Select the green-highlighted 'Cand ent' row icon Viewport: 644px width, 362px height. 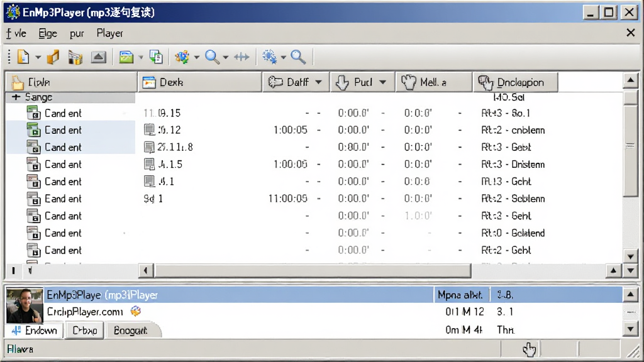pos(34,130)
